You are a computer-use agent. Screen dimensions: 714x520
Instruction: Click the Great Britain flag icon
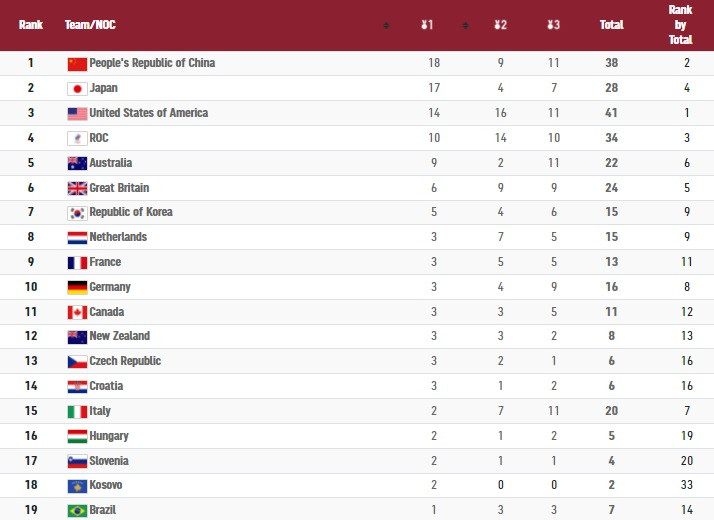tap(77, 187)
